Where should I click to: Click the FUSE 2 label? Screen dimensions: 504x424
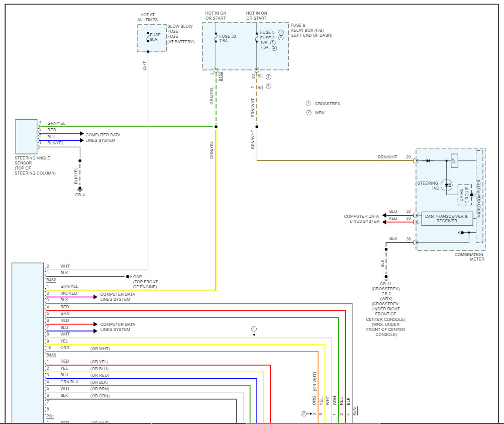tap(267, 38)
